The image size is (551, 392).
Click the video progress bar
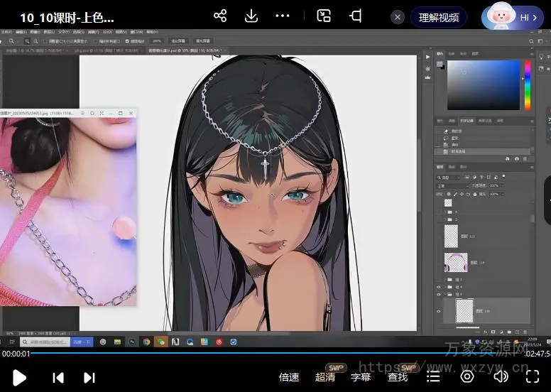click(x=275, y=353)
